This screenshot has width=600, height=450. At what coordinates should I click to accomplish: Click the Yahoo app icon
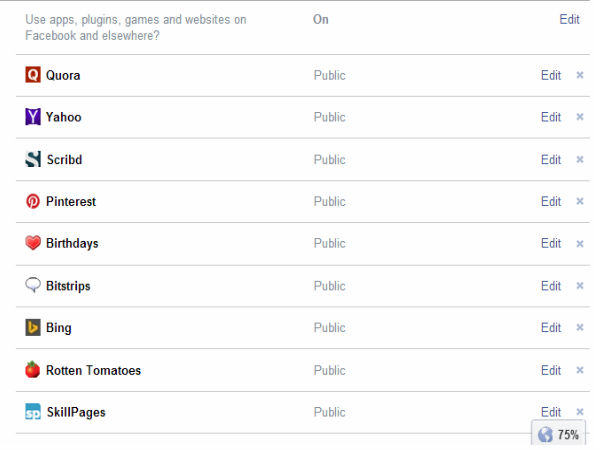point(33,116)
